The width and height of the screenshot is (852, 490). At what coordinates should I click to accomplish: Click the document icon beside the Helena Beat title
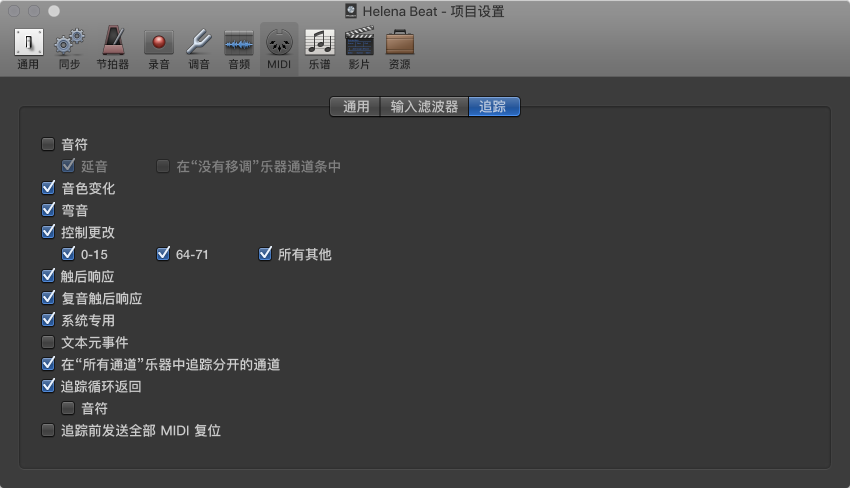pos(351,11)
